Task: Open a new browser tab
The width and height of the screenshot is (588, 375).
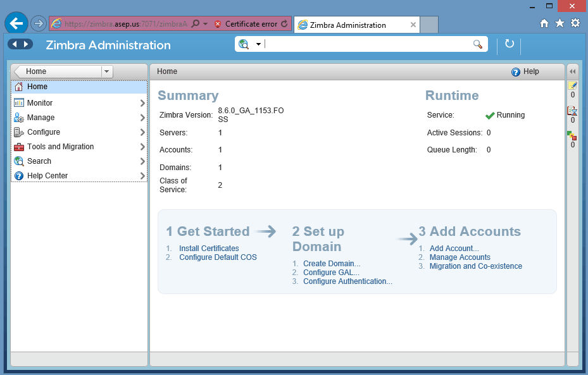Action: (429, 25)
